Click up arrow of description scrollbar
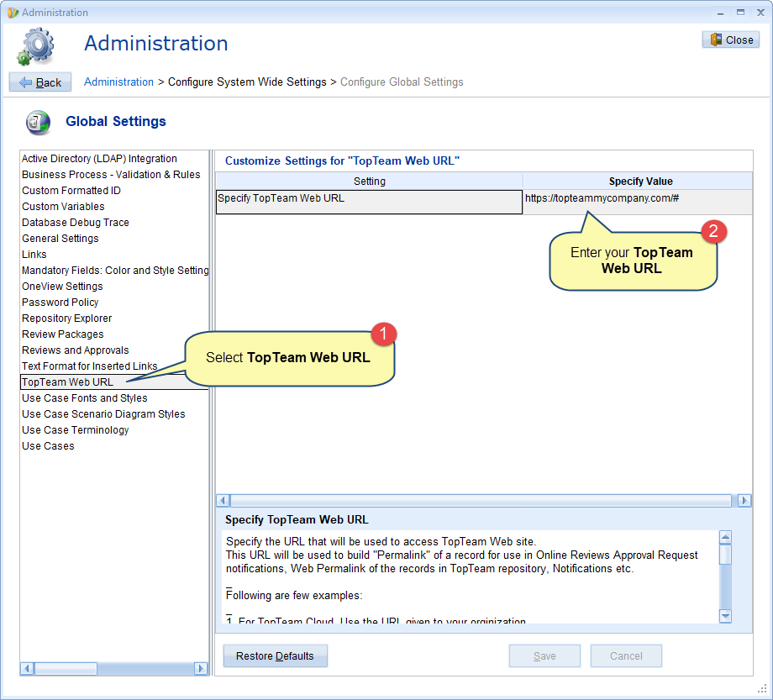The width and height of the screenshot is (773, 700). click(x=725, y=537)
